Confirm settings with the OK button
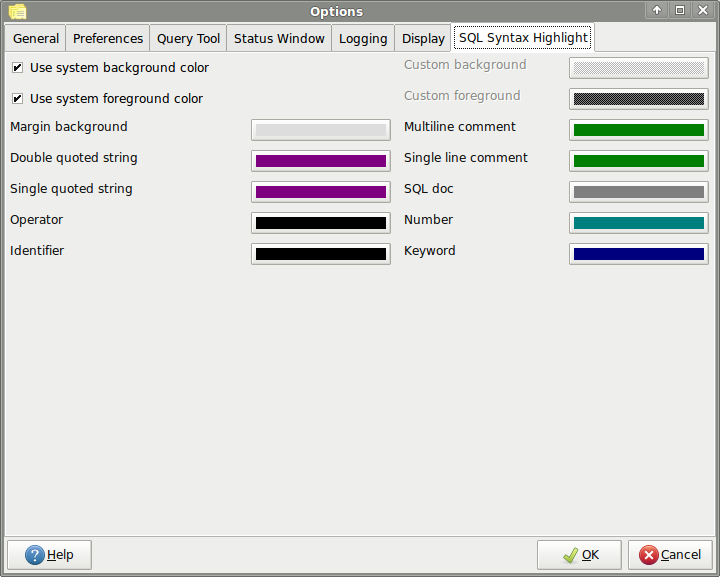 [x=579, y=555]
